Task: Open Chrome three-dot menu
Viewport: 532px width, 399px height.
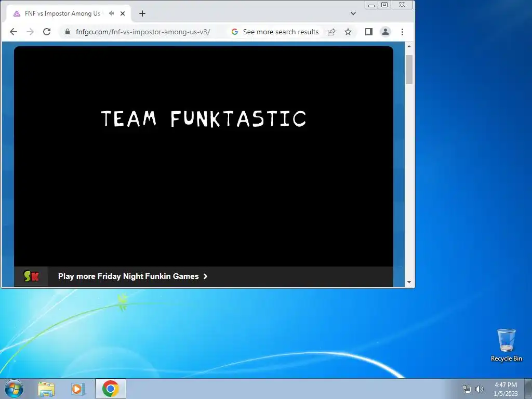Action: [x=403, y=32]
